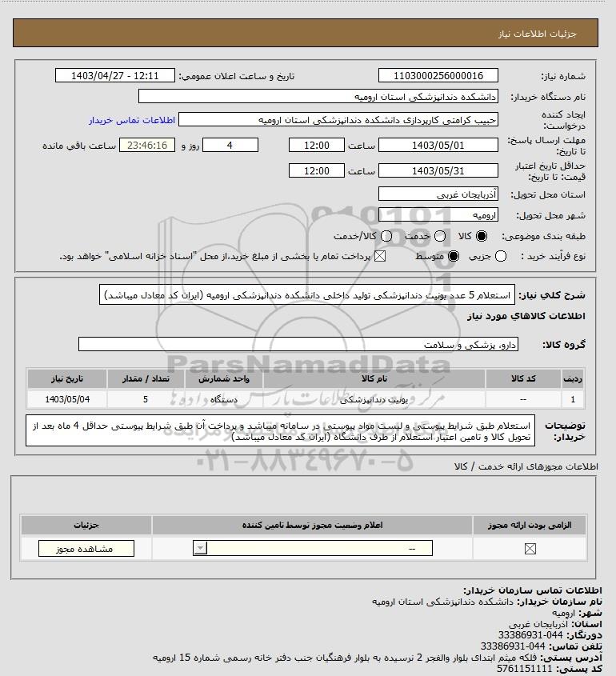Click the اطلاعات مجوزهای ارائه خدمت / کالا heading
Viewport: 616px width, 676px height.
click(x=526, y=466)
